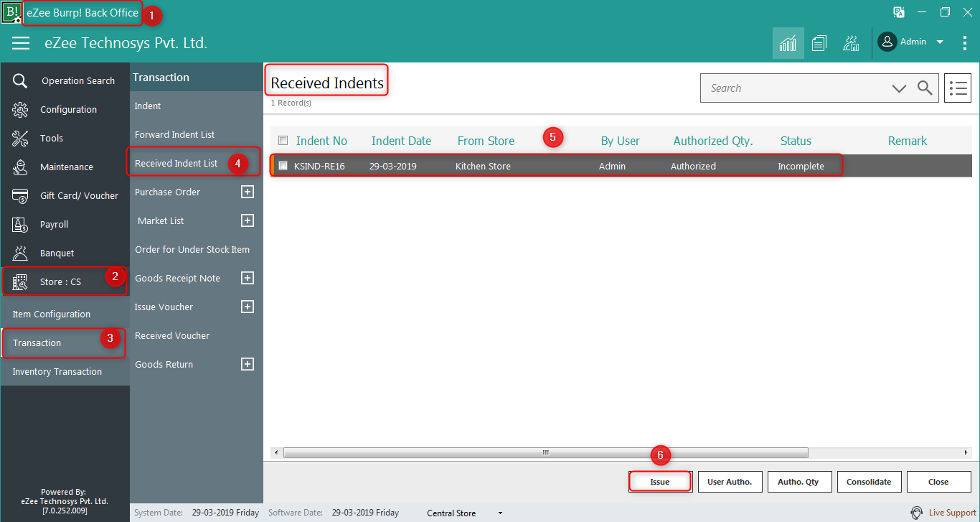Click the Remark column header
The height and width of the screenshot is (522, 980).
click(908, 141)
